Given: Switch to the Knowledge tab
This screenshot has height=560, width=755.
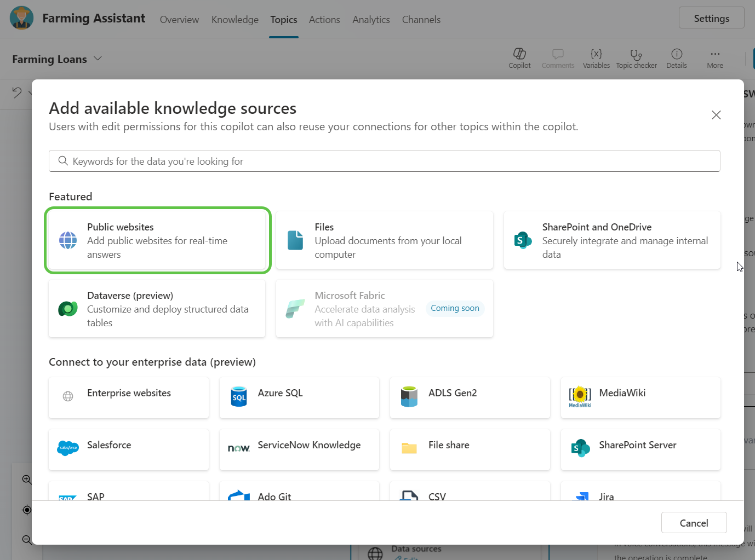Looking at the screenshot, I should pyautogui.click(x=234, y=20).
